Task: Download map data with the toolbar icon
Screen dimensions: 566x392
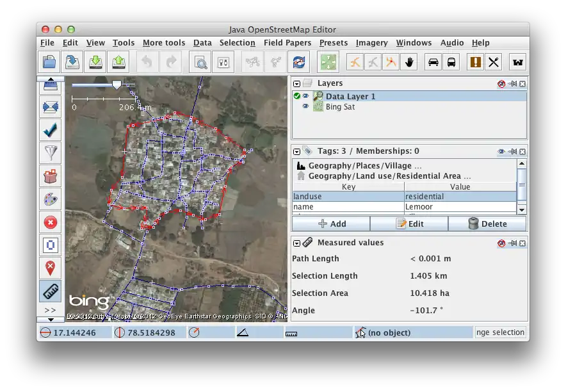Action: click(95, 61)
